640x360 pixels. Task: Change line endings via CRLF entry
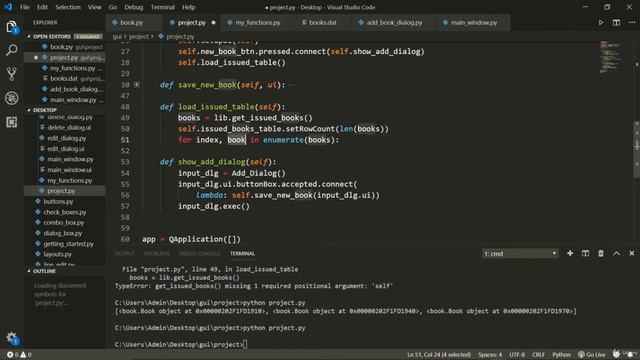click(x=538, y=355)
